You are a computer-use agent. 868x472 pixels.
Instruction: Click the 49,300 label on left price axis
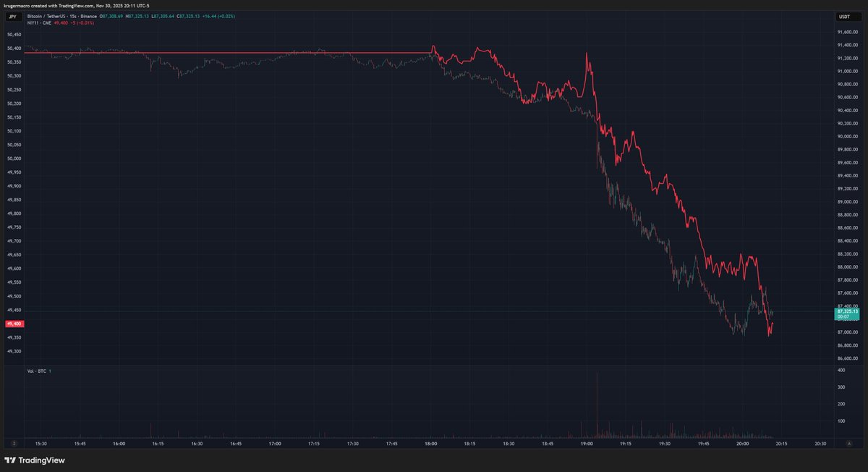pos(14,351)
